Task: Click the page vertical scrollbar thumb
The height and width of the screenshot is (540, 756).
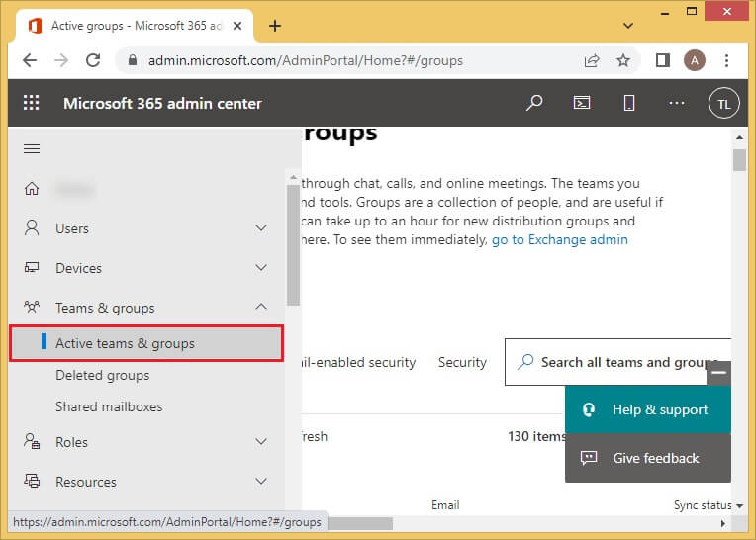Action: [x=739, y=160]
